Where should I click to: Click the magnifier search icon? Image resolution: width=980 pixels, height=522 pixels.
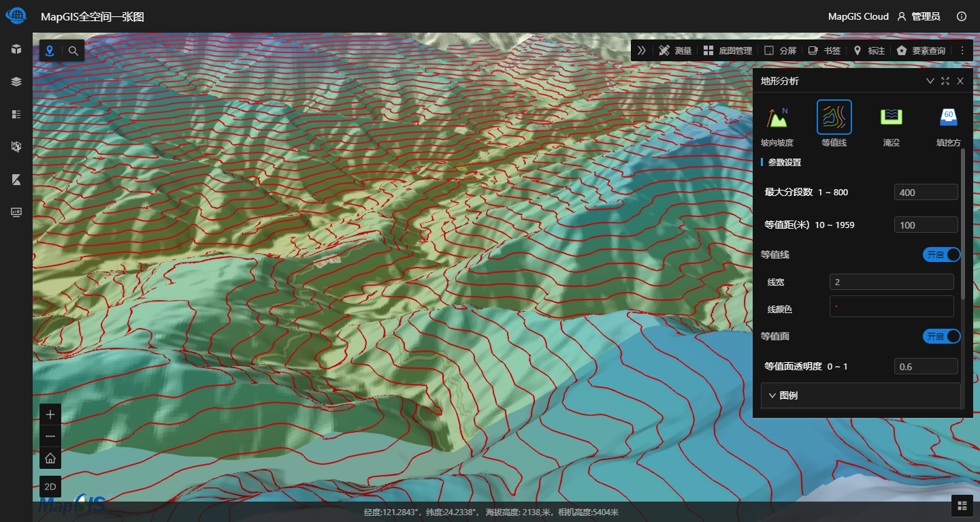tap(73, 50)
